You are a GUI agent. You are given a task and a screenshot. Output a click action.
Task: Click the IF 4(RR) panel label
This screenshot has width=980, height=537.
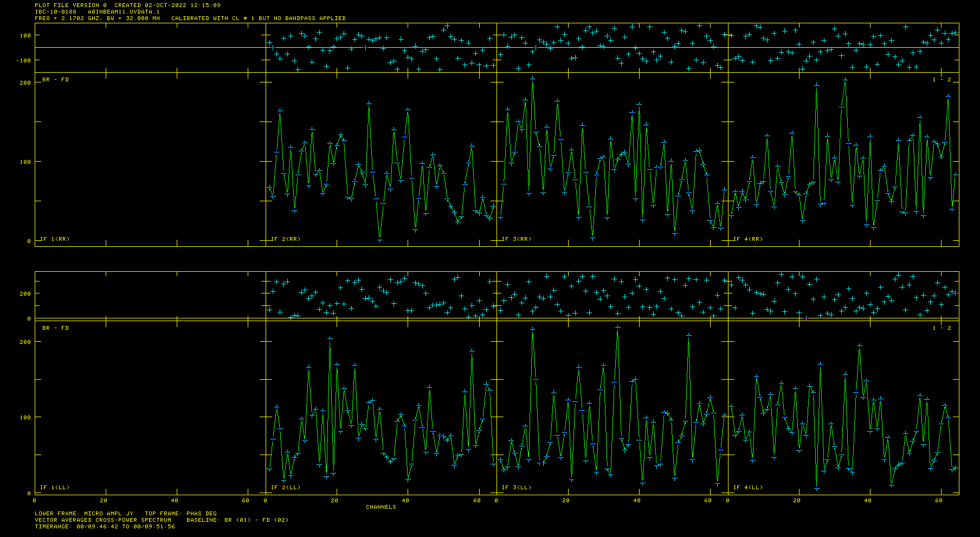point(748,239)
